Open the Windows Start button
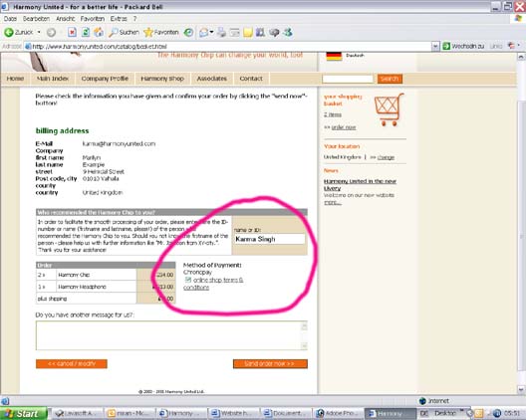The width and height of the screenshot is (526, 420). click(24, 414)
